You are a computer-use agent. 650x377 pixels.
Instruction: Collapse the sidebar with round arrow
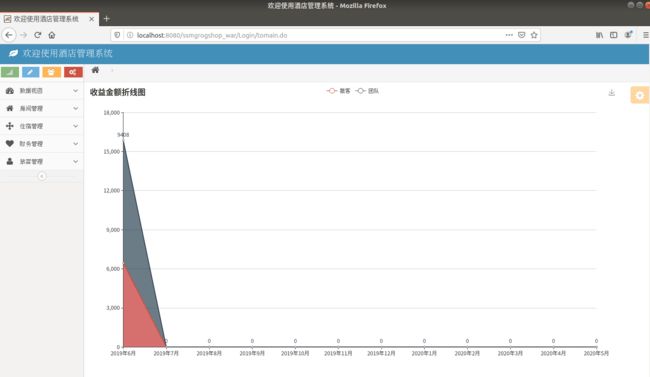point(42,176)
